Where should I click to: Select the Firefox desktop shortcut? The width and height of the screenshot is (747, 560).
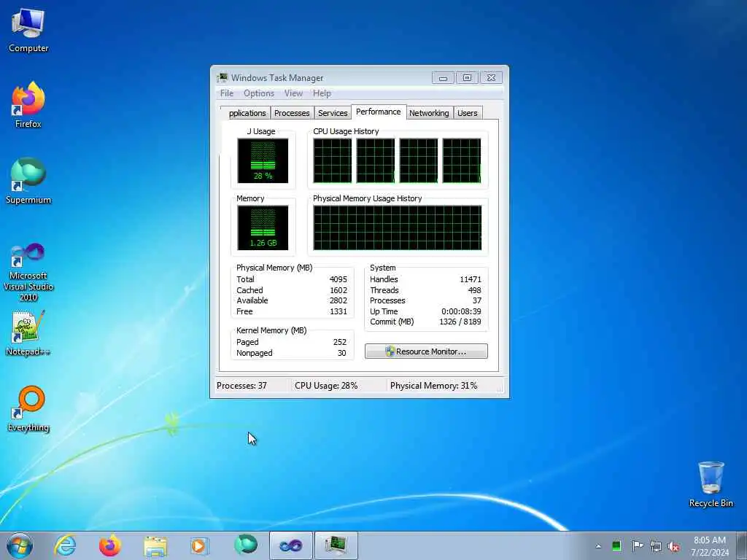[x=28, y=105]
